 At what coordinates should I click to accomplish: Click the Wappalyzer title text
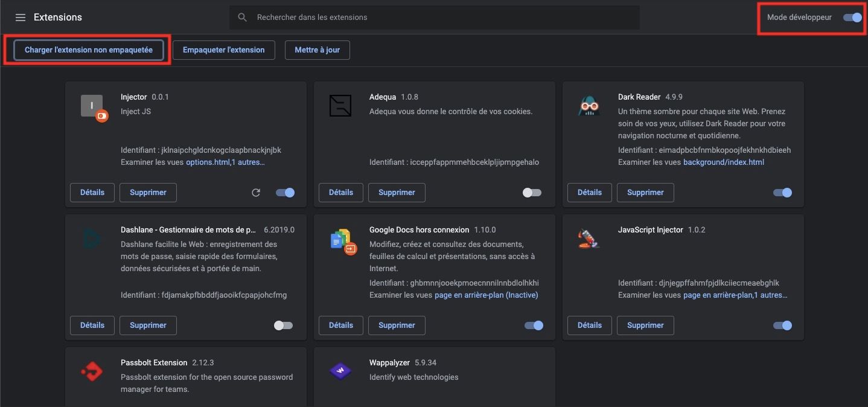point(389,363)
